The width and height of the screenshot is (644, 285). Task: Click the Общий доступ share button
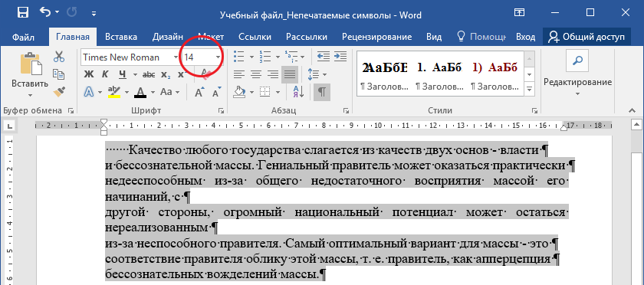(586, 37)
